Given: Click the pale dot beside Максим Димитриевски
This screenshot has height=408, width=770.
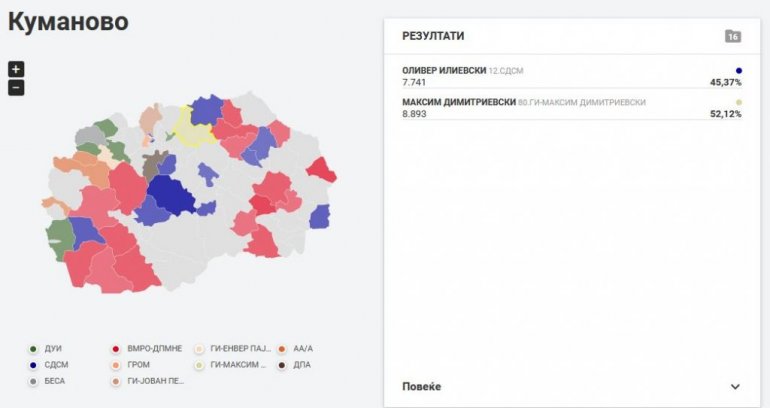Looking at the screenshot, I should [x=738, y=102].
